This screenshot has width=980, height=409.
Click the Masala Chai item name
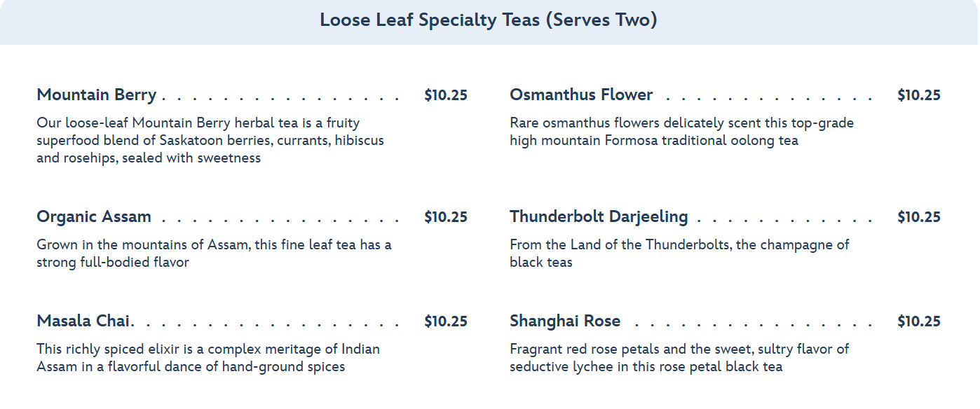(83, 321)
